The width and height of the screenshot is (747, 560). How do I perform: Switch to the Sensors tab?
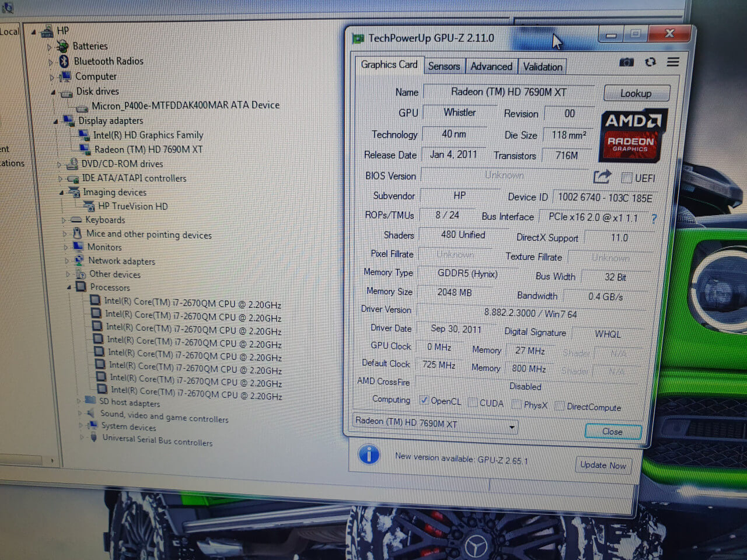click(444, 66)
